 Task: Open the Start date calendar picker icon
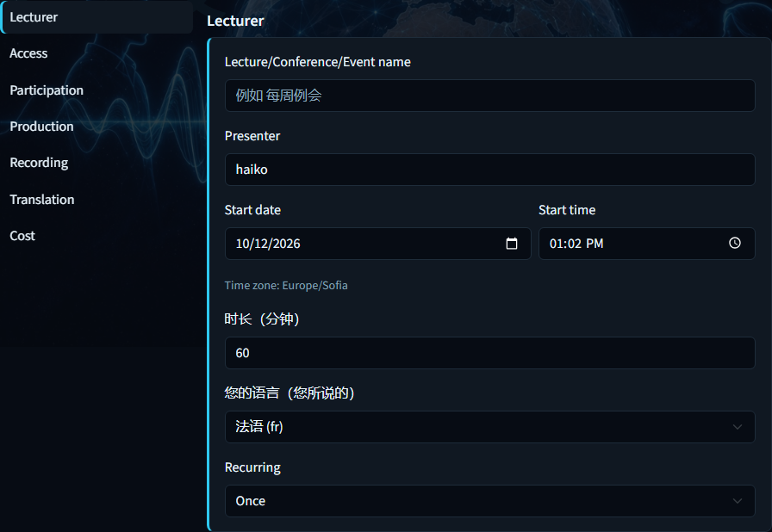click(x=512, y=244)
